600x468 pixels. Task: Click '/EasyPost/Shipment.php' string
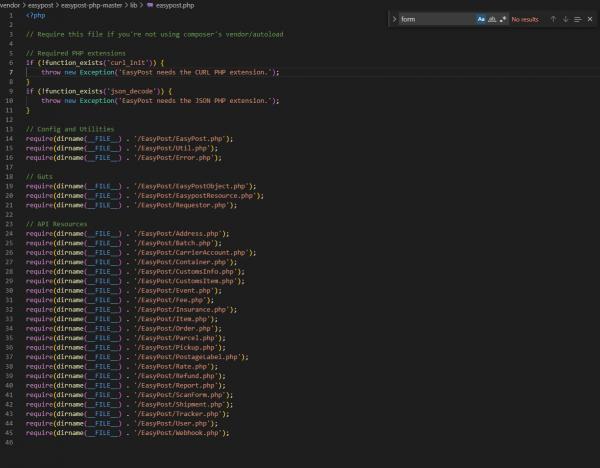(x=180, y=404)
